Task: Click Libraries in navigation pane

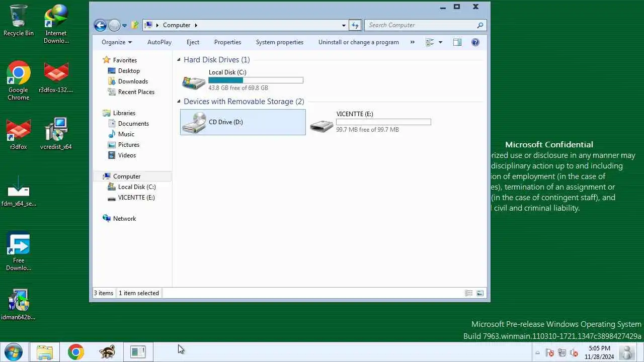Action: [124, 113]
